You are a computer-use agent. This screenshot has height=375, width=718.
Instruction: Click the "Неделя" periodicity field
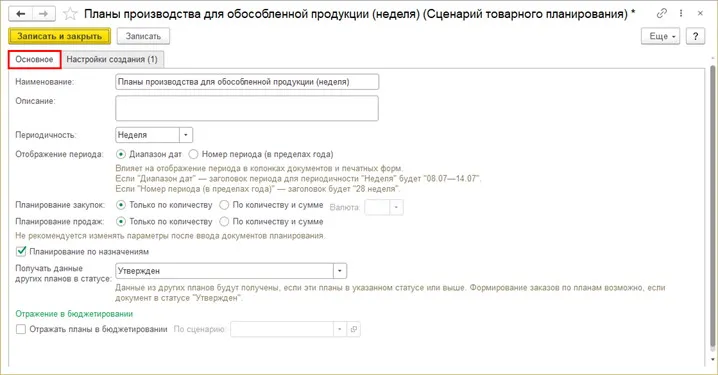tap(147, 135)
